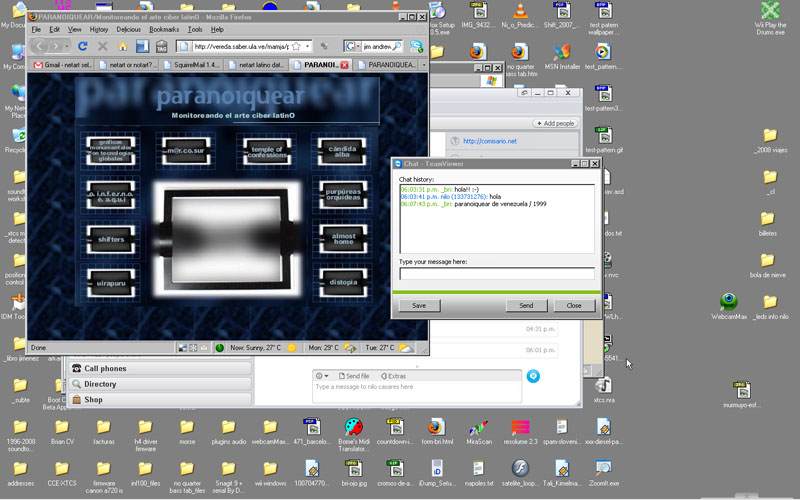
Task: Open the 'distopia' artwork button
Action: tap(343, 282)
